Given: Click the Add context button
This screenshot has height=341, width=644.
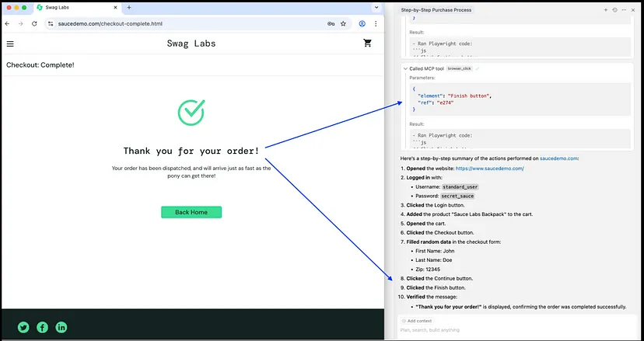Looking at the screenshot, I should coord(417,321).
